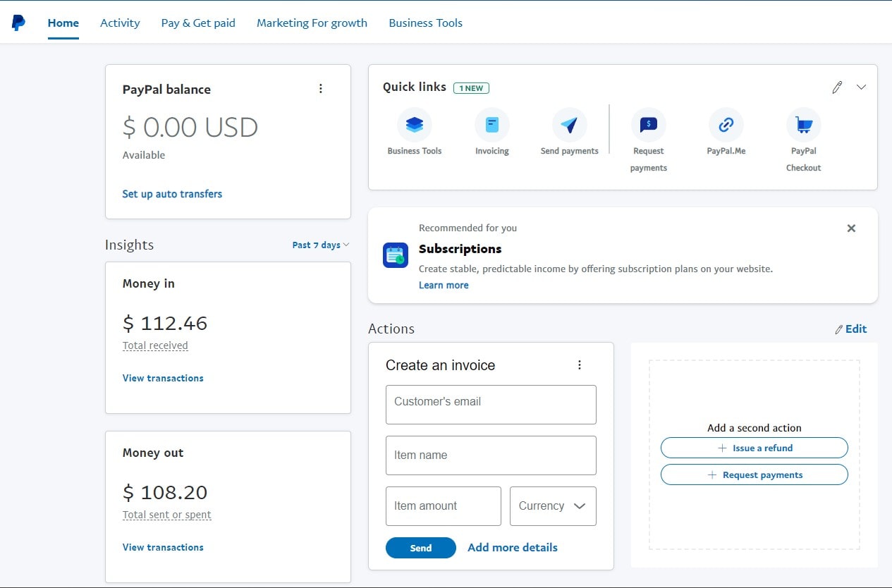
Task: Click the PayPal logo in the navbar
Action: coord(17,22)
